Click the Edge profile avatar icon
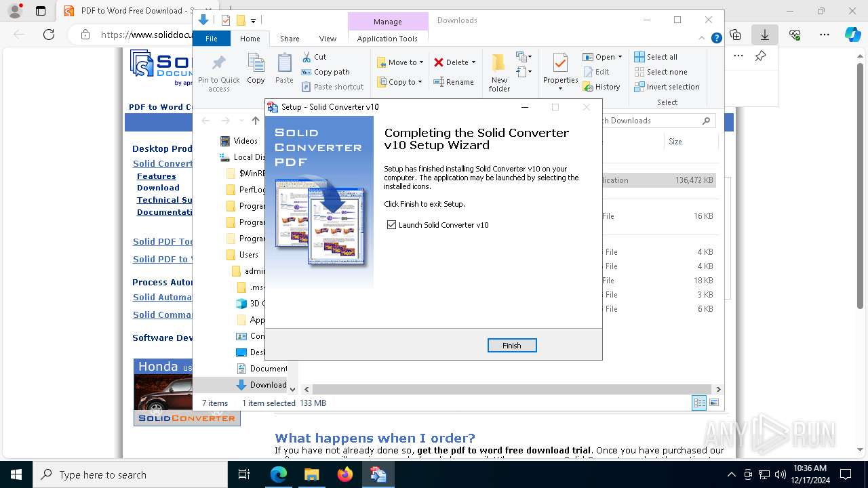 coord(15,11)
